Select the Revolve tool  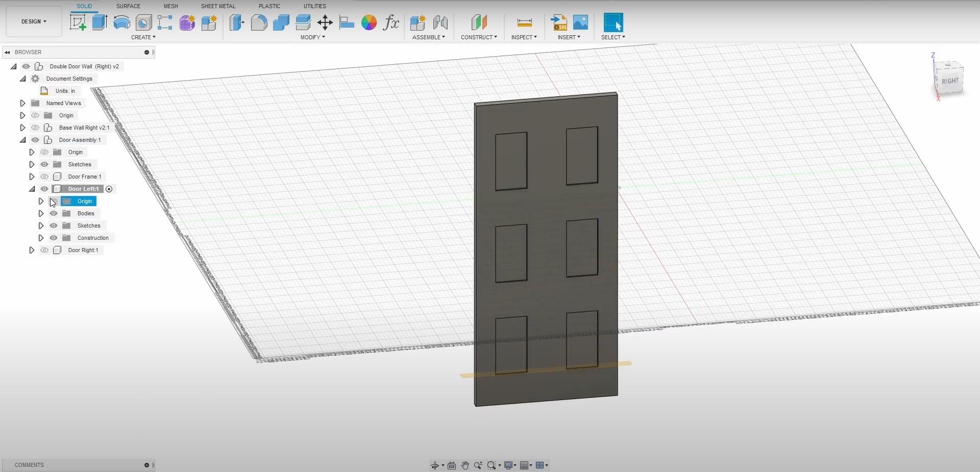point(121,22)
